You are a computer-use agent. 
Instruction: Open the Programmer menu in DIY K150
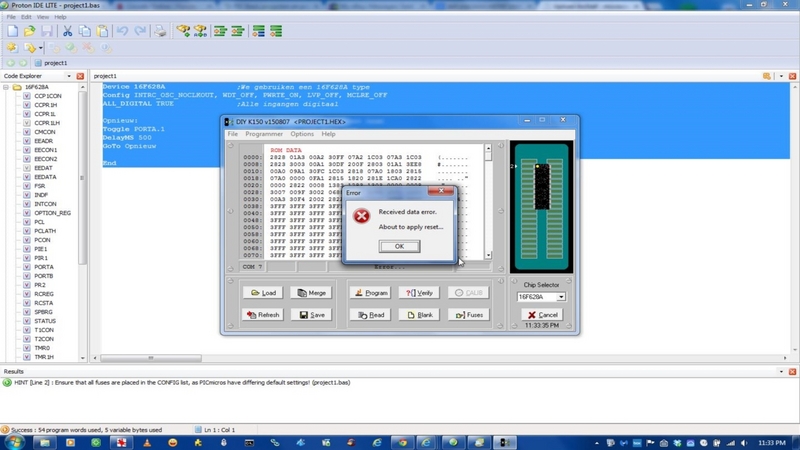coord(264,134)
